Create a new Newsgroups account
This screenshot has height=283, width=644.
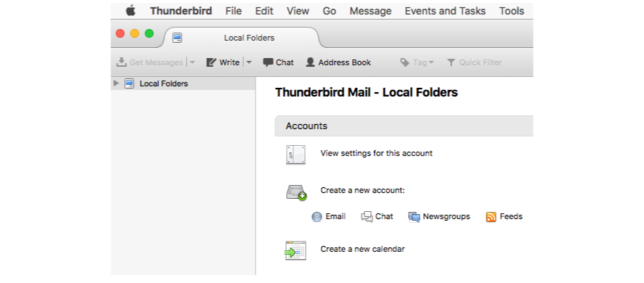point(447,216)
